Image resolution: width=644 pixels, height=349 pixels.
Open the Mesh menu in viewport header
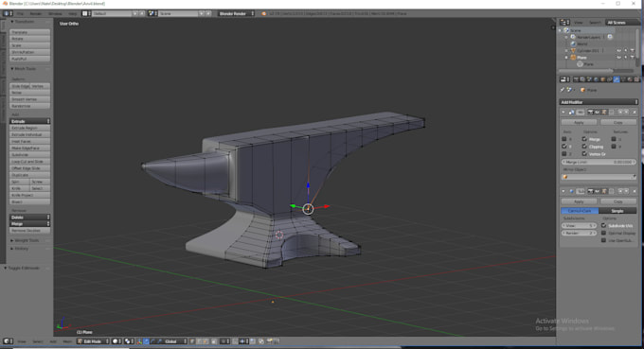pos(67,341)
